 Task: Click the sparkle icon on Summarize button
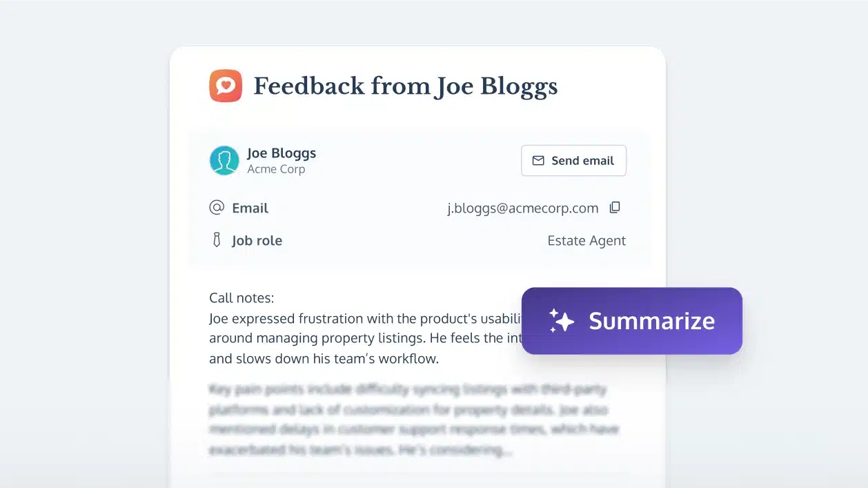pyautogui.click(x=561, y=321)
